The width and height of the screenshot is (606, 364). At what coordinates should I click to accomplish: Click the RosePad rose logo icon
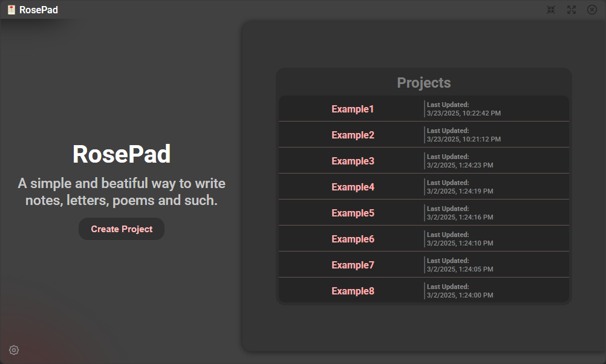pyautogui.click(x=11, y=10)
